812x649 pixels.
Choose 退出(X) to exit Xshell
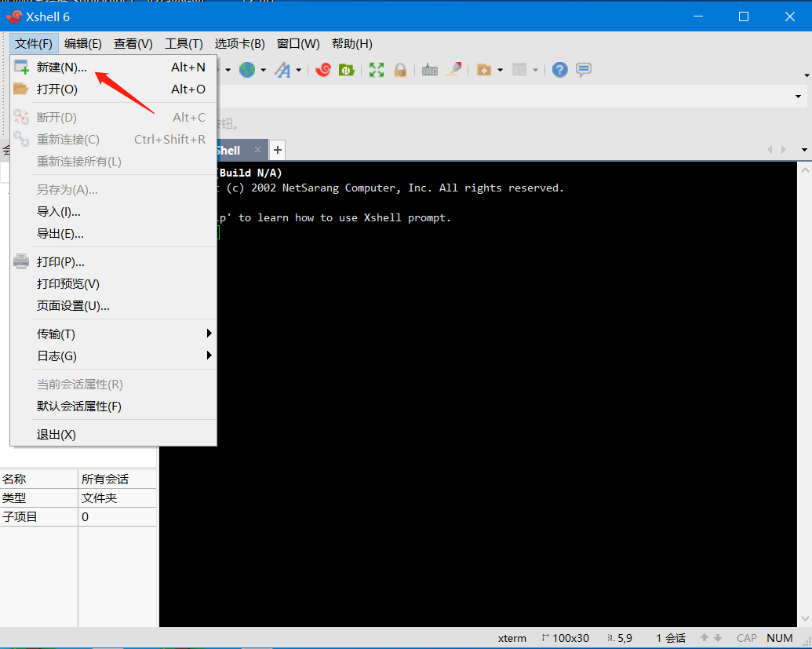[114, 435]
